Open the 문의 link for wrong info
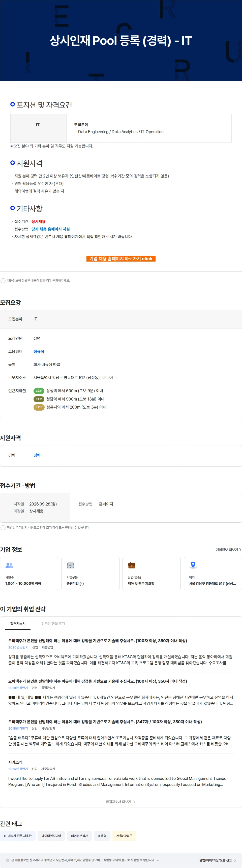This screenshot has height=868, width=242. point(54,280)
